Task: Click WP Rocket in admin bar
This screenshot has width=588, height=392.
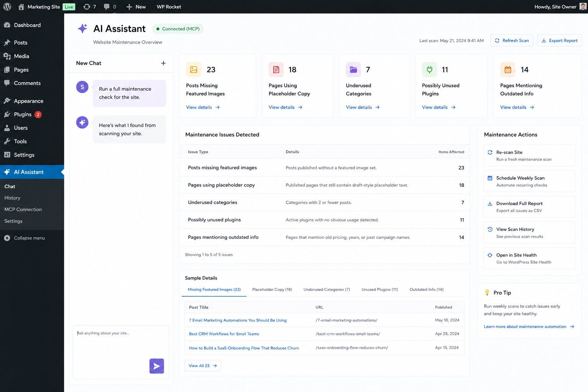Action: (169, 7)
